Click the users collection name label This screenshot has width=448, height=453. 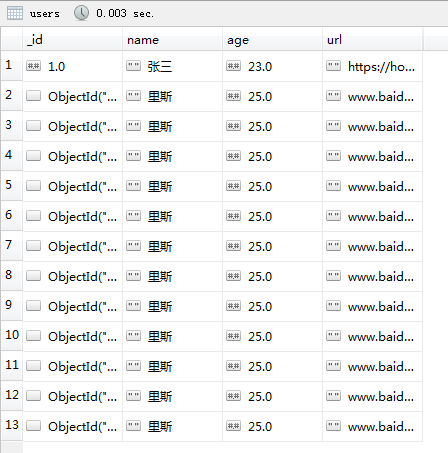45,14
